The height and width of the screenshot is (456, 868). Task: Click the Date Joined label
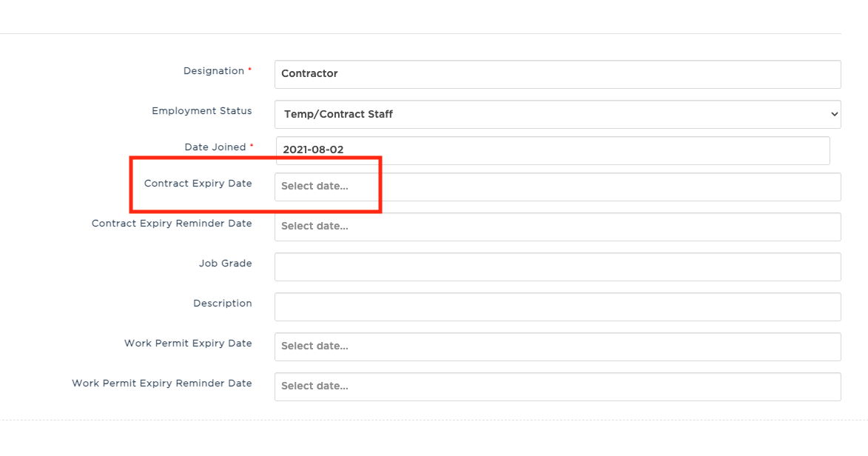click(215, 147)
